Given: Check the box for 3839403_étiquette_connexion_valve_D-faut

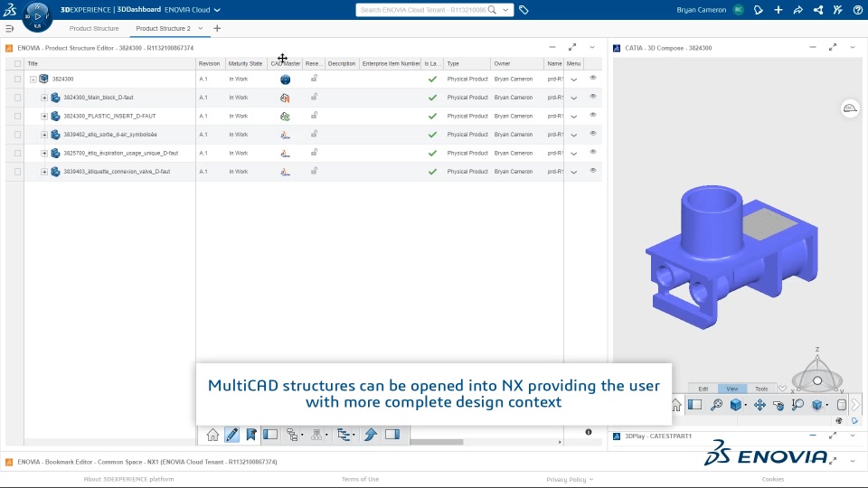Looking at the screenshot, I should click(18, 172).
